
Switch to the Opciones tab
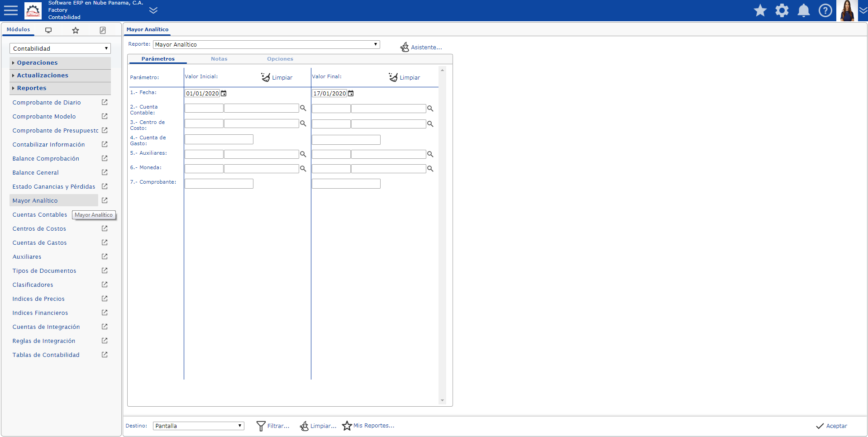point(280,59)
